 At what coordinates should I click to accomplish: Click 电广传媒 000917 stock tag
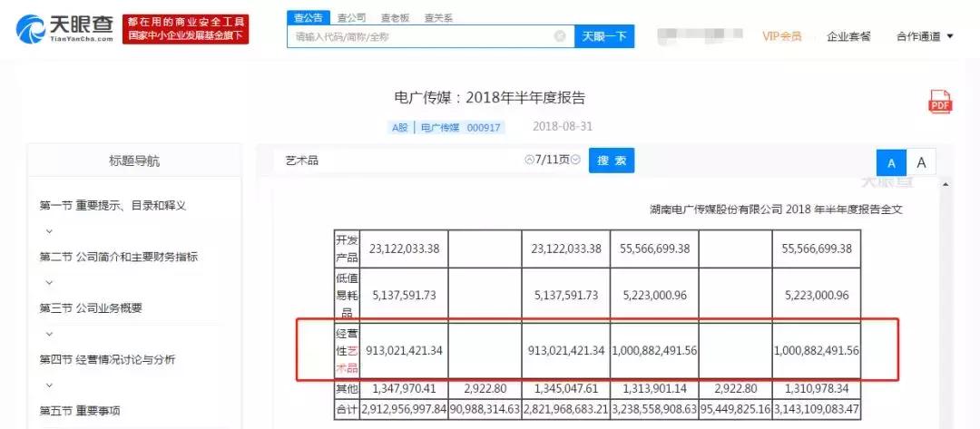click(x=461, y=127)
